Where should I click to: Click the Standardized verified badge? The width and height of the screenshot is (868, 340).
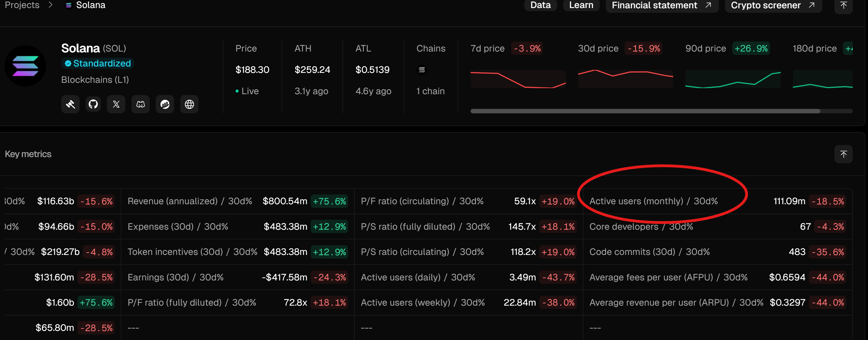(98, 63)
